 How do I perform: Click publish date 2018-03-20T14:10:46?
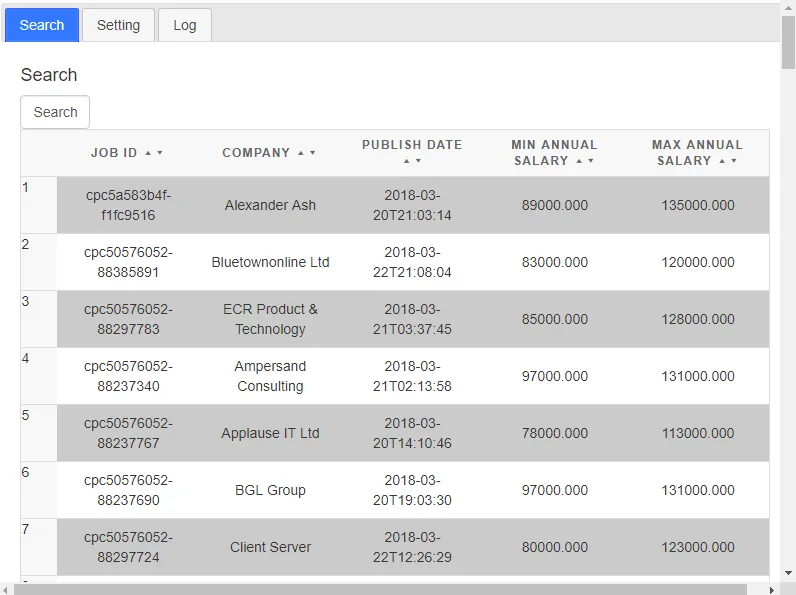click(412, 433)
